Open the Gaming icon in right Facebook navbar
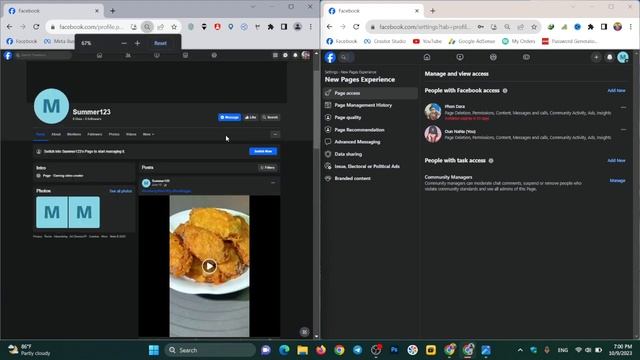This screenshot has width=640, height=360. point(526,58)
